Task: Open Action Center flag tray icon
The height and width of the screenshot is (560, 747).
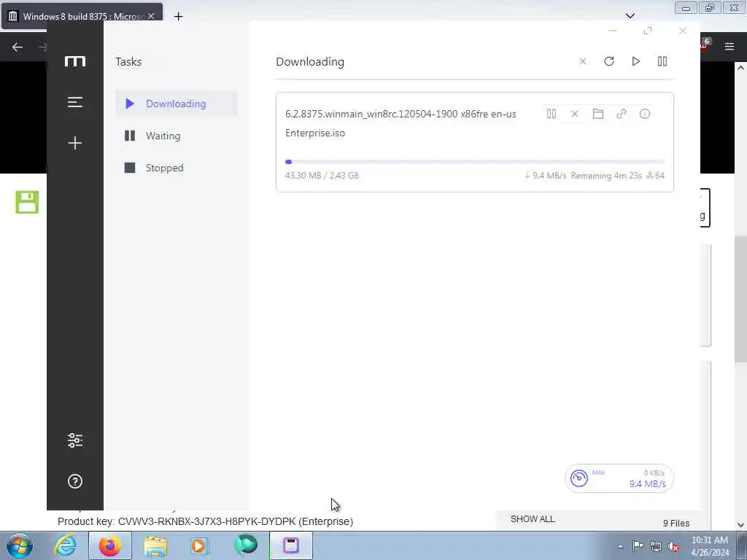Action: [x=638, y=546]
